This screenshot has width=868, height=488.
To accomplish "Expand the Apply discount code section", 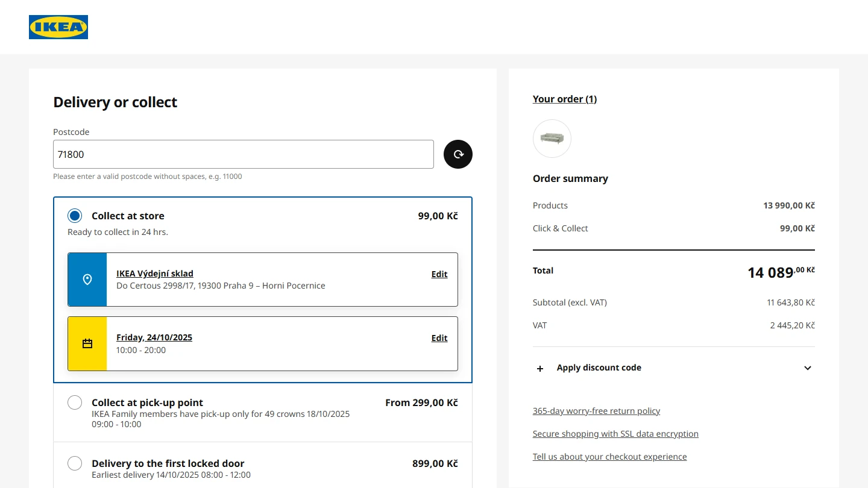I will [x=599, y=368].
